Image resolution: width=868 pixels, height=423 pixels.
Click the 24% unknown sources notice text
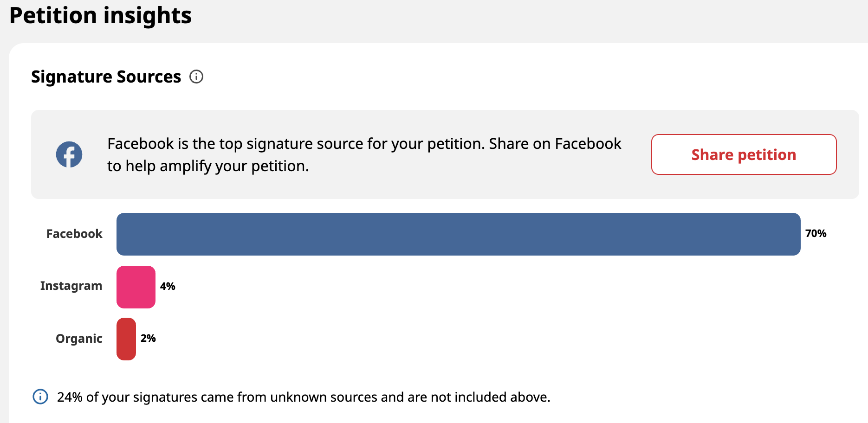pyautogui.click(x=304, y=397)
